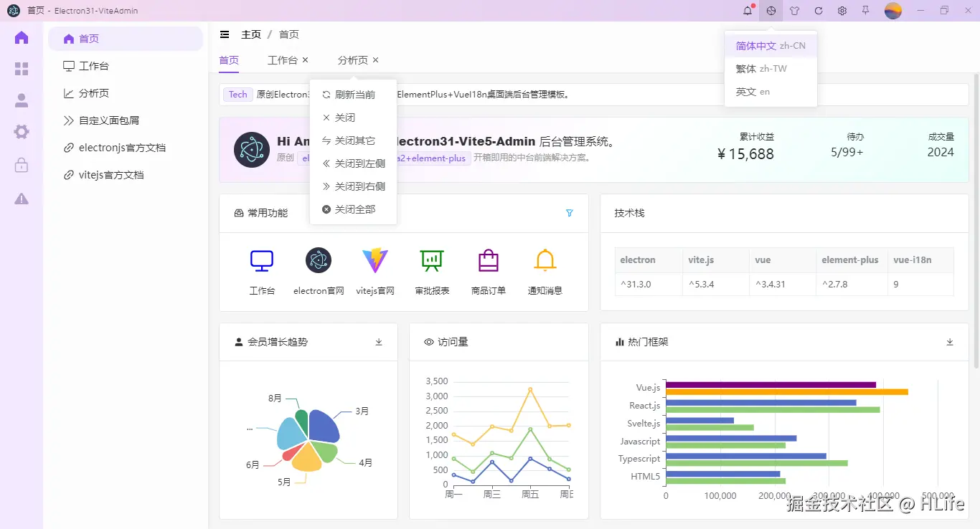Select 繁体 zh-TW language
Screen dimensions: 980x529
click(x=771, y=69)
